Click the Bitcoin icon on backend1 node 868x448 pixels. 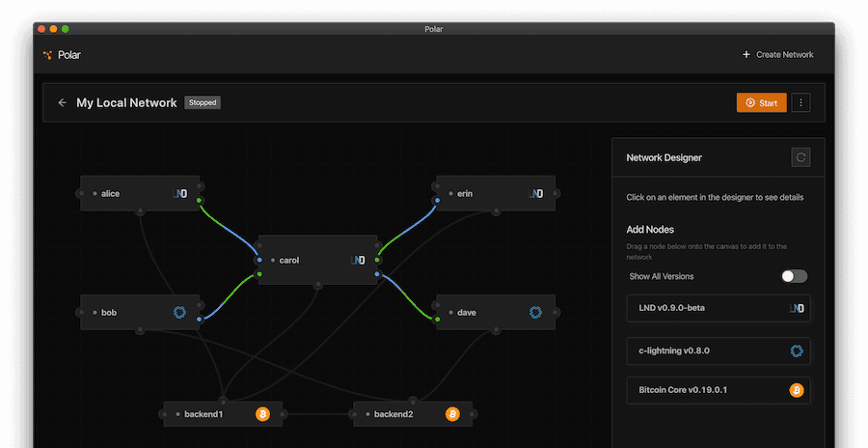[x=262, y=414]
